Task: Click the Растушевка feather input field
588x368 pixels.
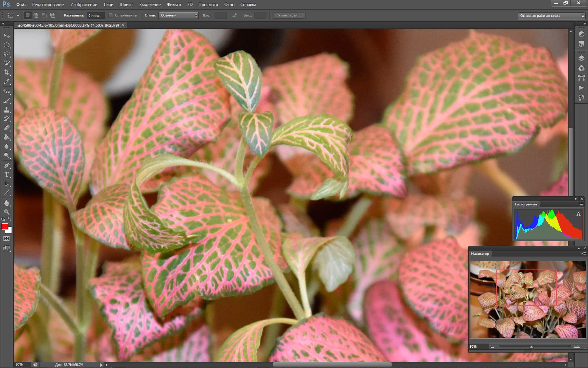Action: [x=95, y=15]
